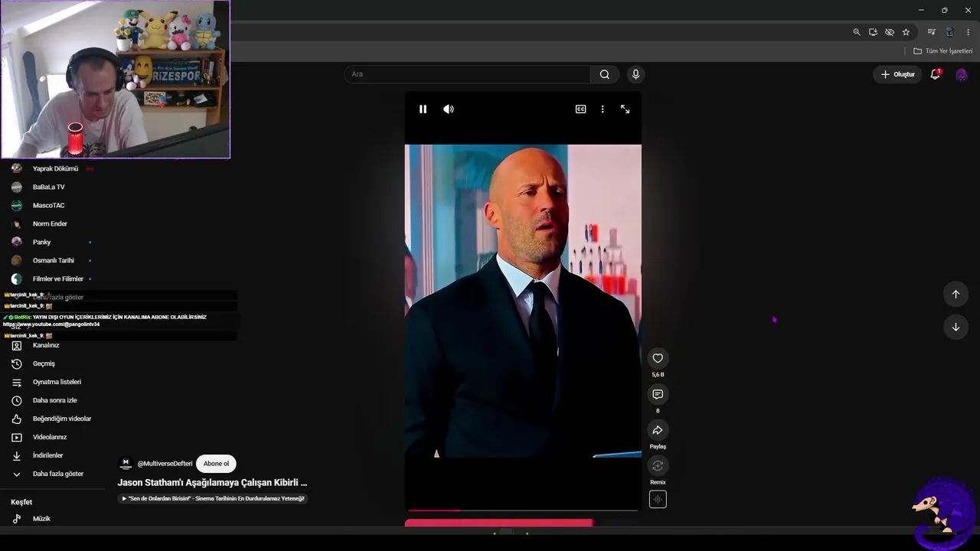Open the Yaprak Dökümü subscription
This screenshot has width=980, height=551.
click(x=55, y=168)
